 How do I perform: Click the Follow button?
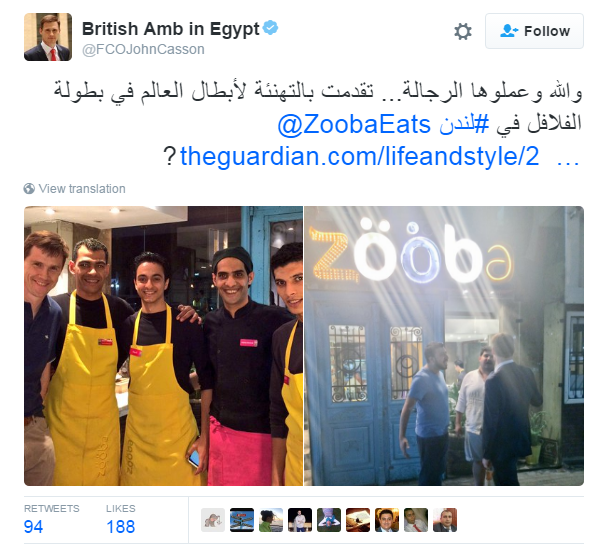[534, 31]
